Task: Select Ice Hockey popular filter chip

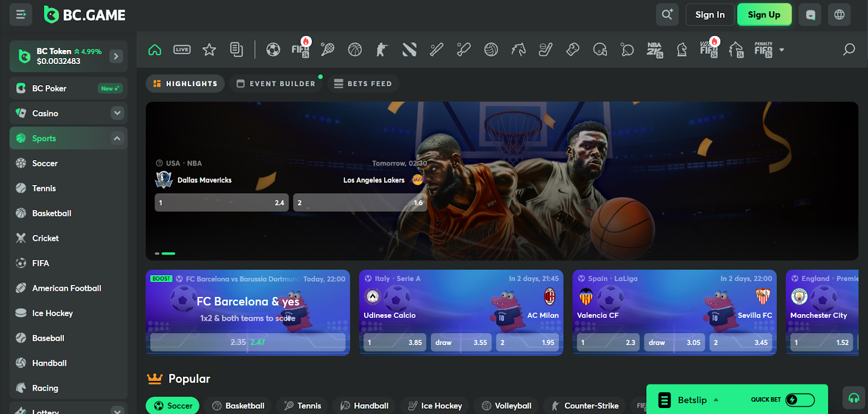Action: point(435,405)
